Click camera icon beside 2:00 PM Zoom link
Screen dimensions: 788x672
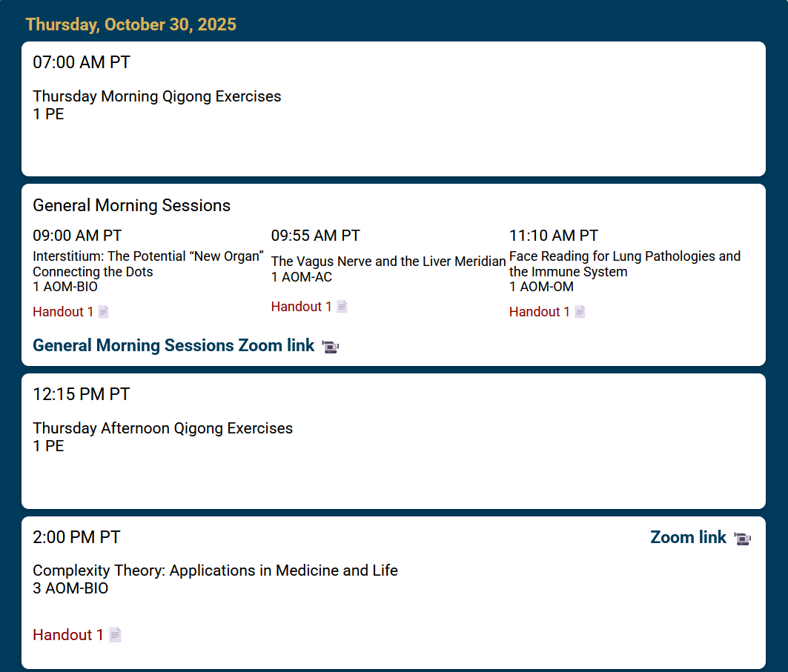tap(742, 538)
